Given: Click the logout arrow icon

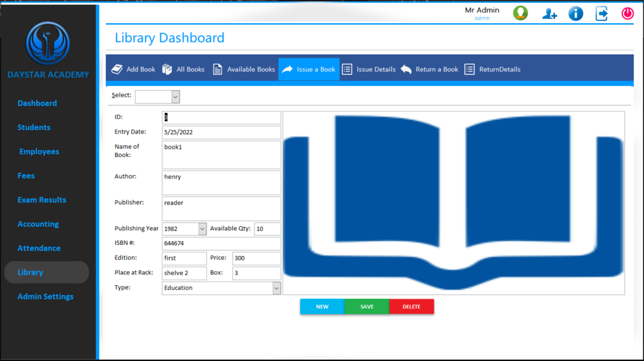Looking at the screenshot, I should (x=602, y=13).
